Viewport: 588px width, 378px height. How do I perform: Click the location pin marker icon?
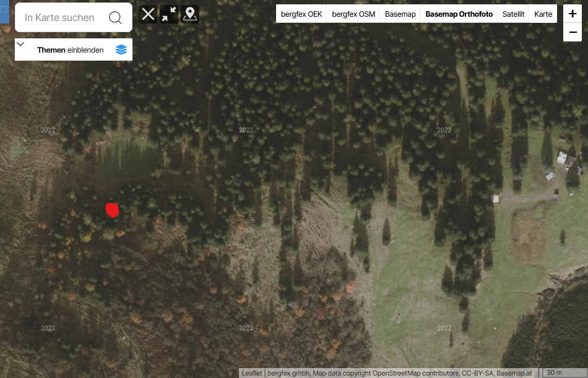tap(190, 14)
